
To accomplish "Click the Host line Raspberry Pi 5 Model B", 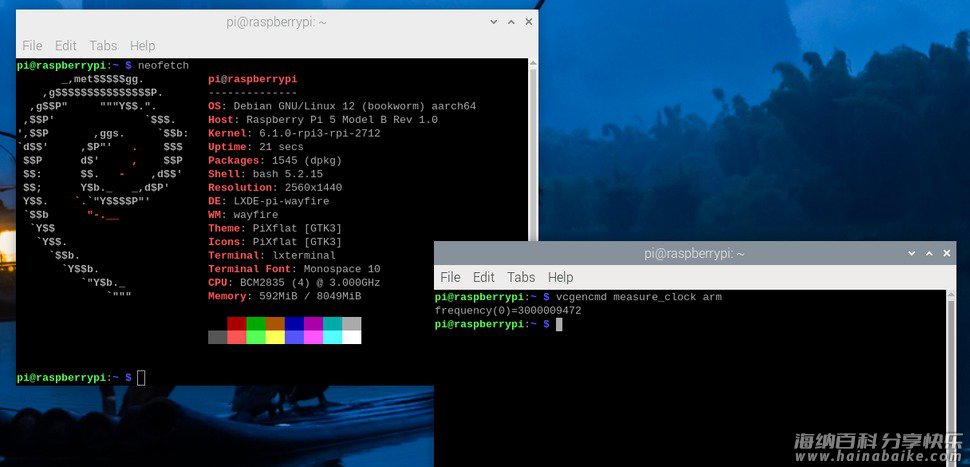I will (x=323, y=120).
